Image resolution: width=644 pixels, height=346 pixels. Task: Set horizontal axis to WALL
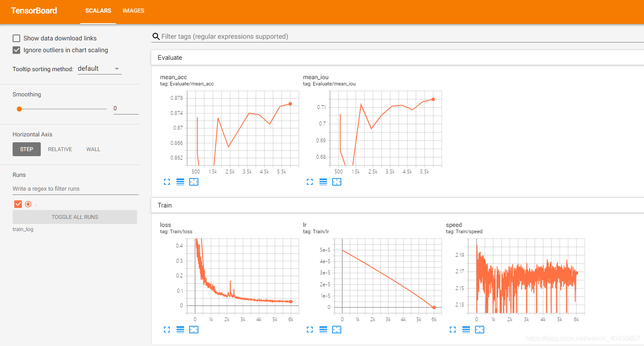coord(93,149)
